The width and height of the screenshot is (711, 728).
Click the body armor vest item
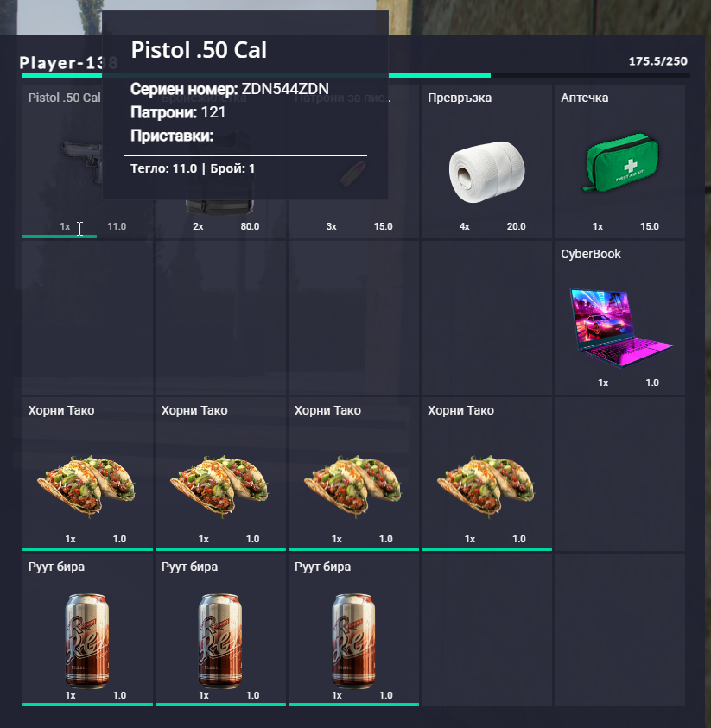pyautogui.click(x=220, y=206)
